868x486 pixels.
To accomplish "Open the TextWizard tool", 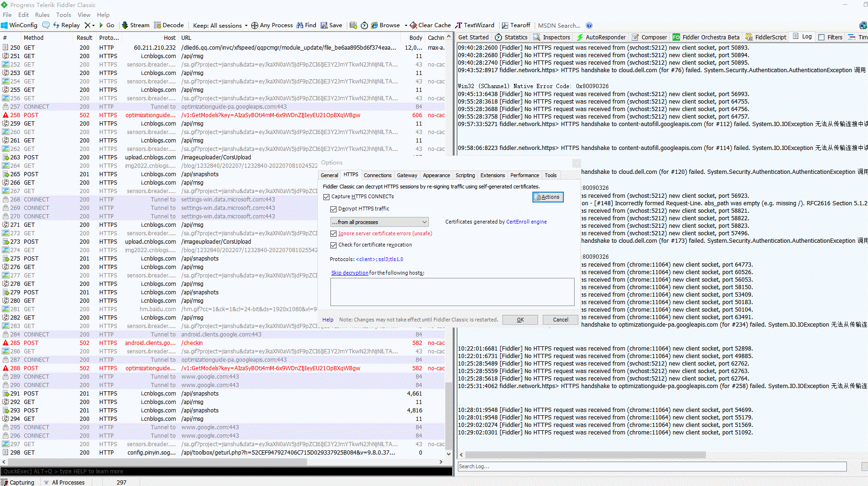I will tap(475, 25).
